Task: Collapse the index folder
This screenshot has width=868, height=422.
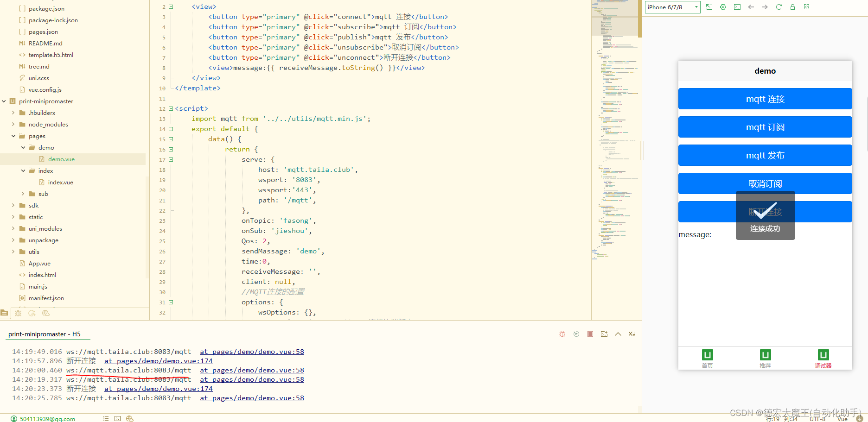Action: [x=23, y=170]
